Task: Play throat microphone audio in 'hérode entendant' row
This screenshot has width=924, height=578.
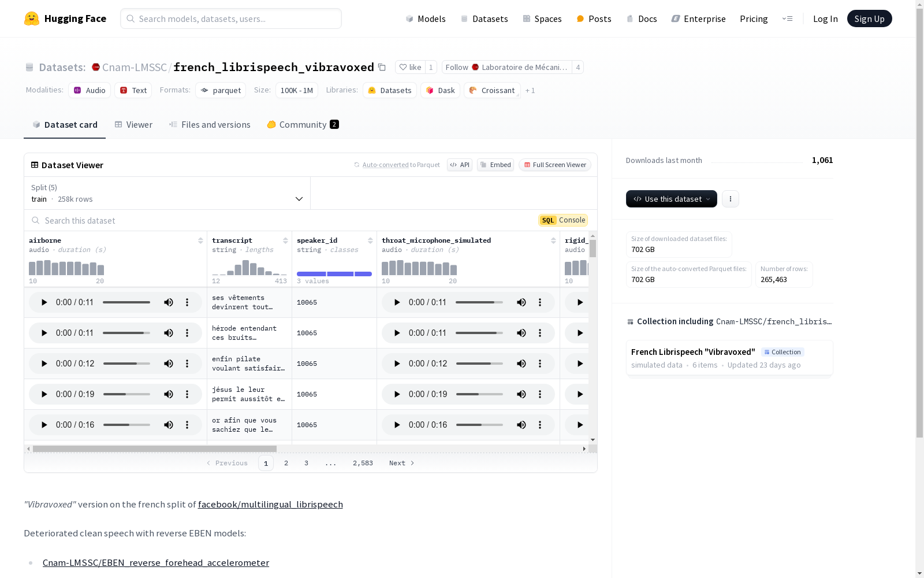Action: 397,333
